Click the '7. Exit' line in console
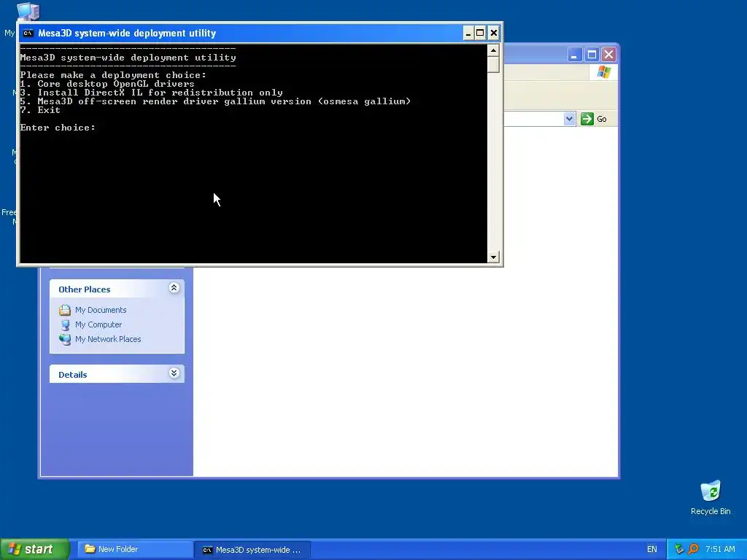 [40, 110]
